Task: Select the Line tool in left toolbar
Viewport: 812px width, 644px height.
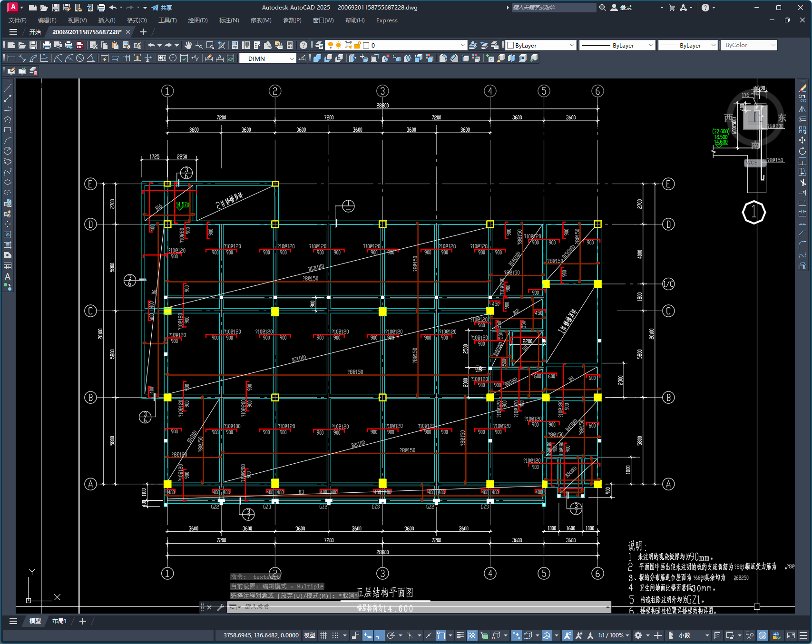Action: point(8,88)
